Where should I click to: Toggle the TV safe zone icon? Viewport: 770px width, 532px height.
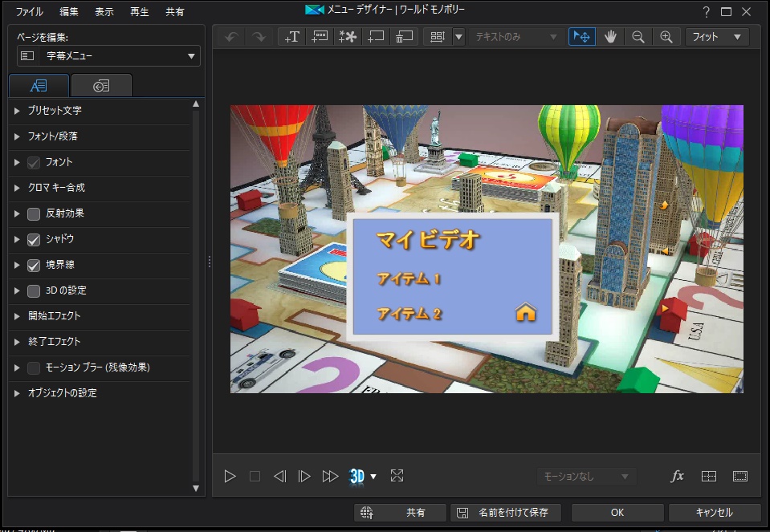740,476
